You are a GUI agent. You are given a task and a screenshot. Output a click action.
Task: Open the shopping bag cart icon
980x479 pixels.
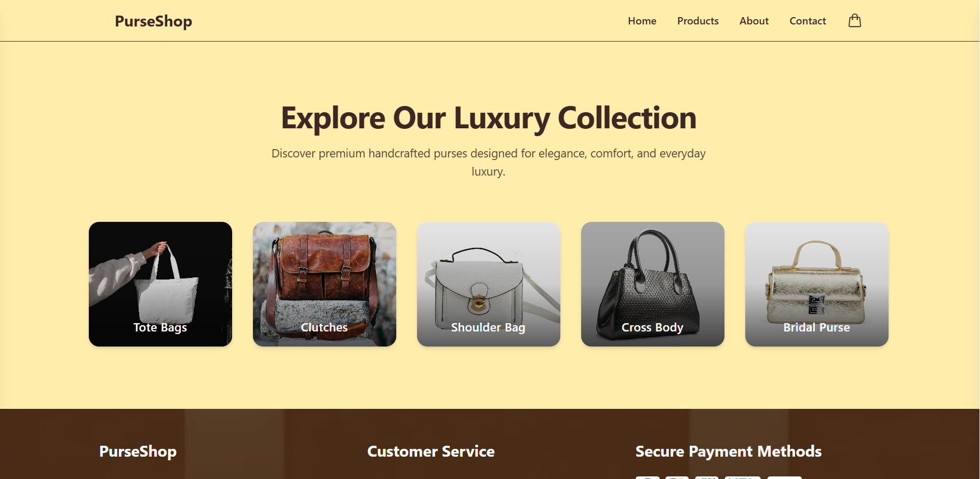pos(855,21)
